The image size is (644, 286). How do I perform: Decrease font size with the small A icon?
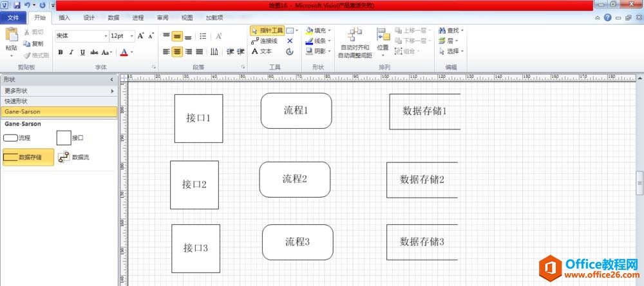[x=151, y=36]
